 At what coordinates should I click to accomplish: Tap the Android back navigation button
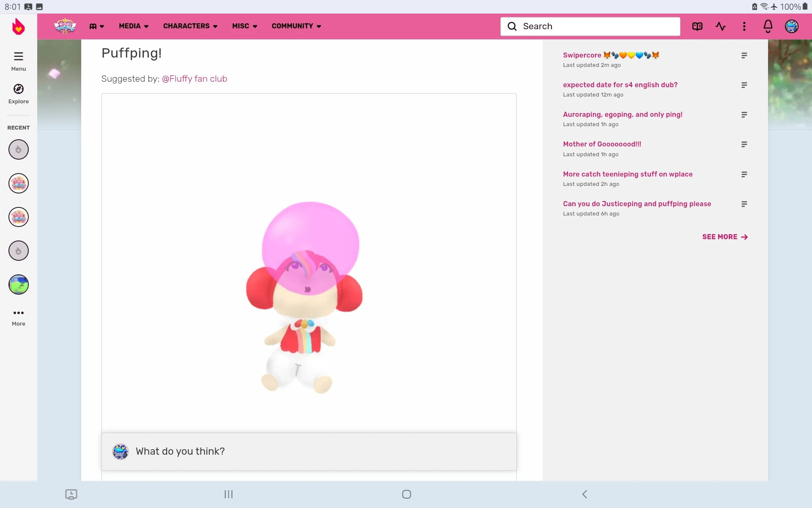click(584, 494)
